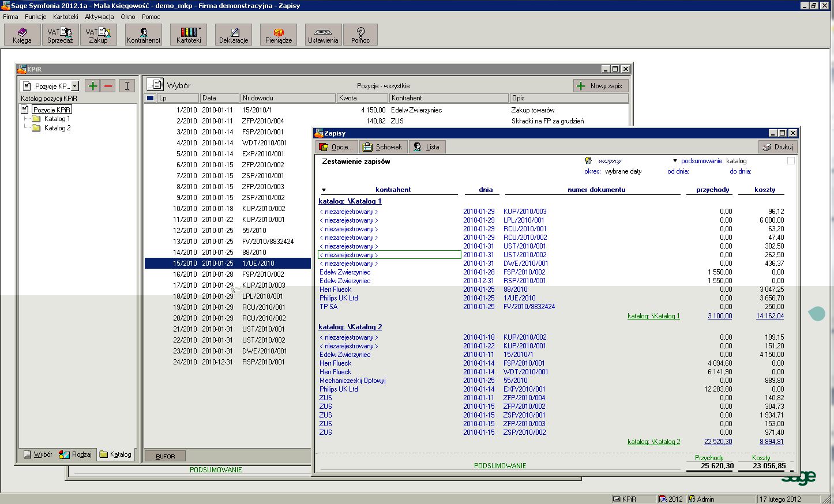The height and width of the screenshot is (504, 834).
Task: Click Katalog 2 total 22 520,30 link
Action: click(x=718, y=442)
